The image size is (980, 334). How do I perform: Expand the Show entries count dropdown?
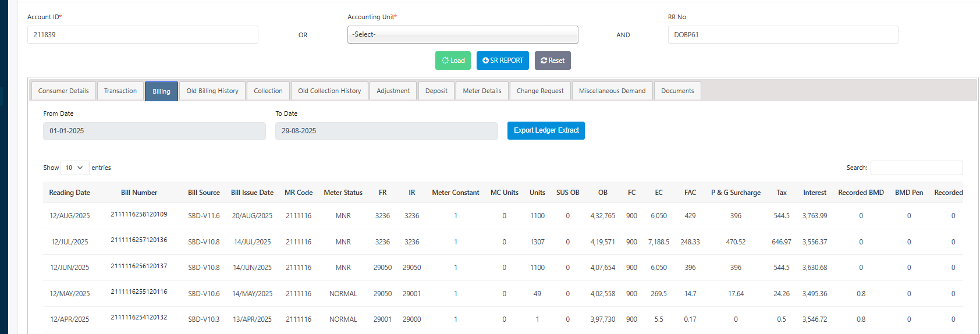[x=74, y=168]
